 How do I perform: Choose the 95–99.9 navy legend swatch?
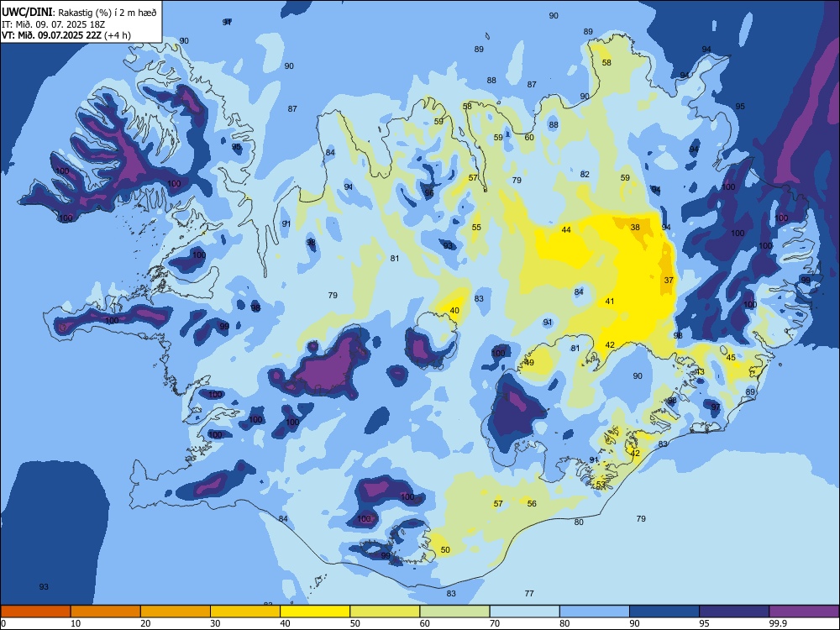734,612
